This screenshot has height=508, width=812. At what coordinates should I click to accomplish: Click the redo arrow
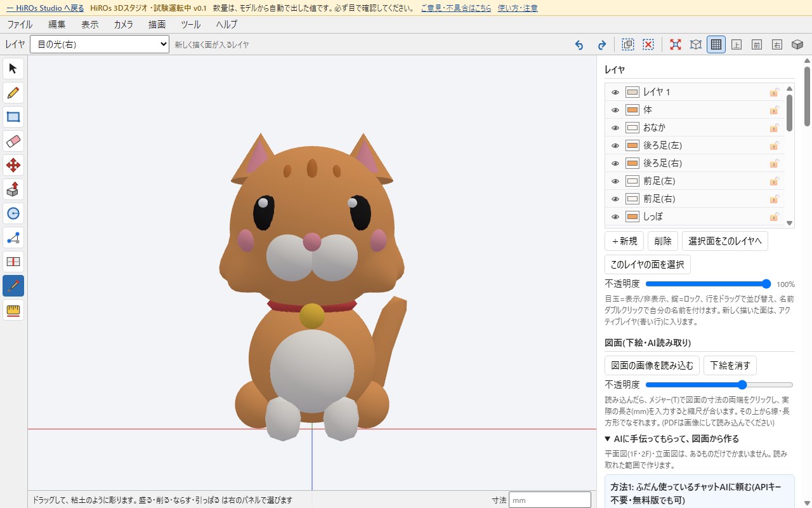601,44
